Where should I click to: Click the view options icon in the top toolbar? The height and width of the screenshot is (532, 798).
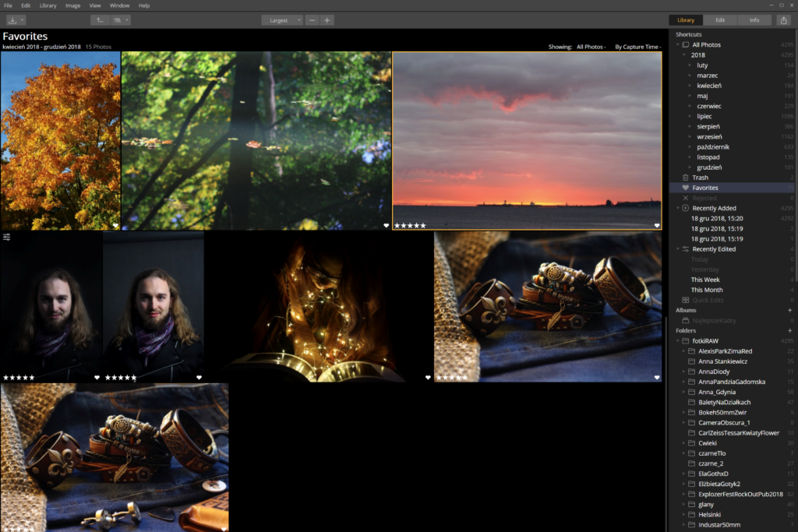(x=118, y=20)
